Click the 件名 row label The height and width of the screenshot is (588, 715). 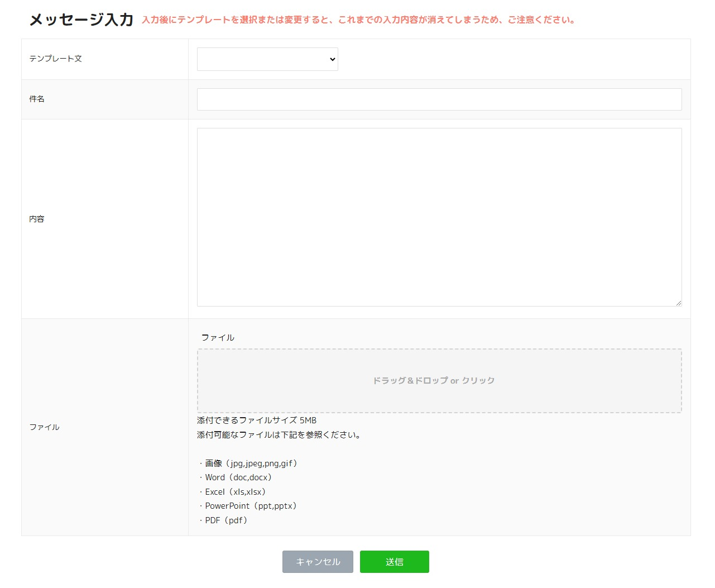37,99
